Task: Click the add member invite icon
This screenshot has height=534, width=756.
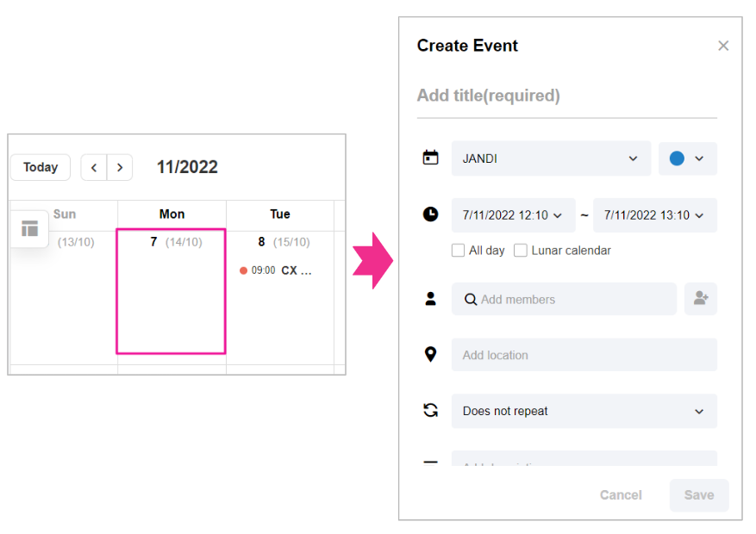Action: (700, 299)
